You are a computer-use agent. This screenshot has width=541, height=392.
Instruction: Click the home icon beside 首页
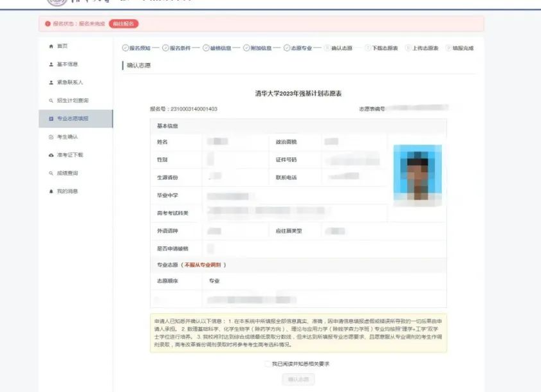pos(51,46)
